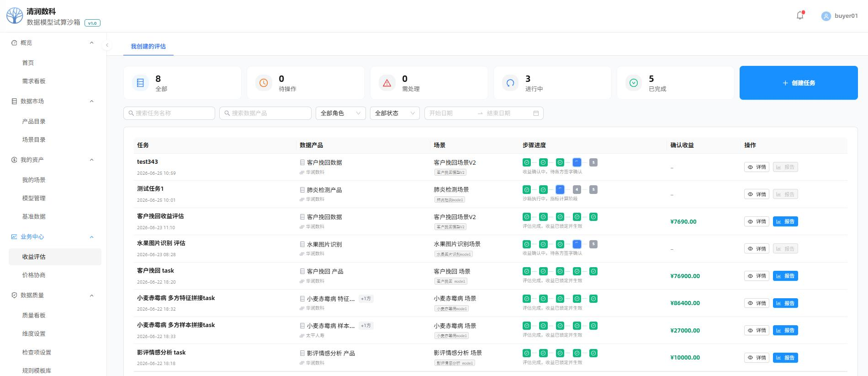
Task: Open 报告 for 客户挽回 task
Action: click(x=785, y=276)
